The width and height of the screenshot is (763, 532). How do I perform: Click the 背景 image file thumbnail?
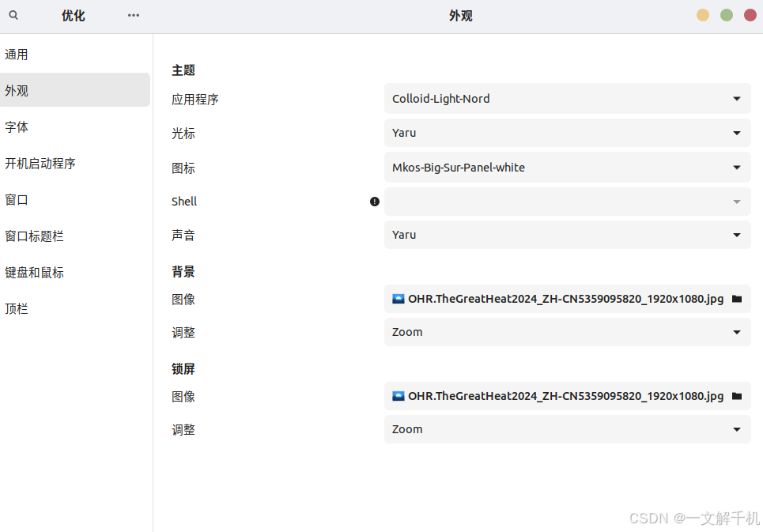pyautogui.click(x=398, y=299)
